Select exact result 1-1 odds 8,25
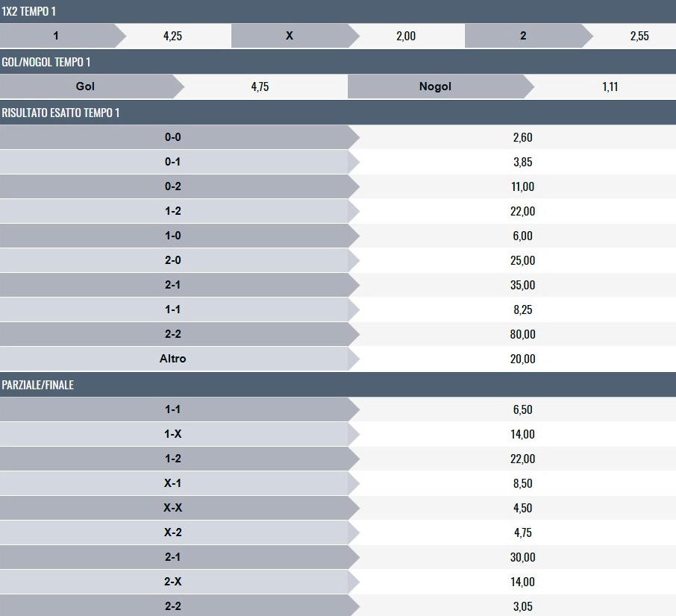The height and width of the screenshot is (616, 676). [522, 309]
